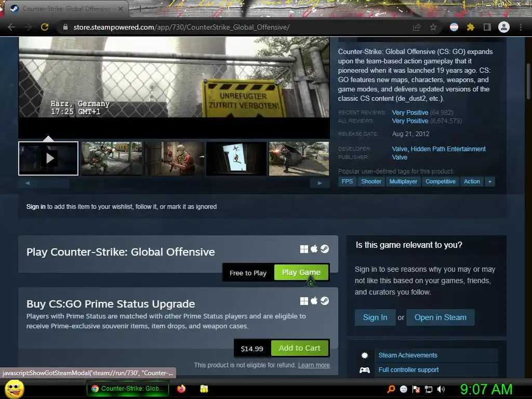This screenshot has width=532, height=399.
Task: Select the FPS tag
Action: [x=347, y=181]
